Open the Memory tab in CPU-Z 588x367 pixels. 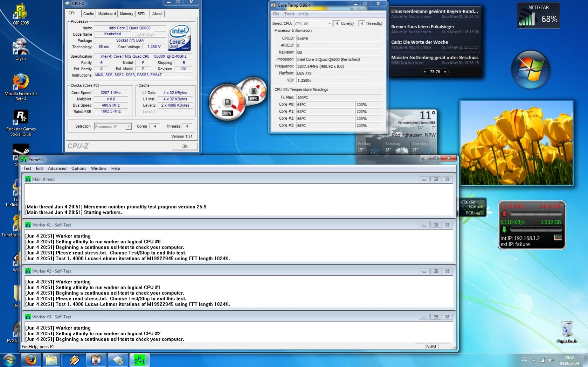tap(126, 14)
